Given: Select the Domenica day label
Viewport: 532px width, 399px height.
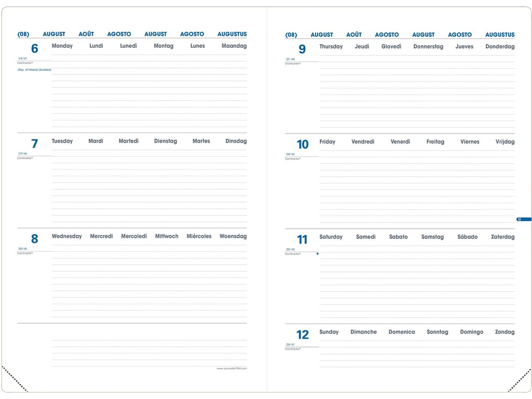Looking at the screenshot, I should pyautogui.click(x=402, y=332).
